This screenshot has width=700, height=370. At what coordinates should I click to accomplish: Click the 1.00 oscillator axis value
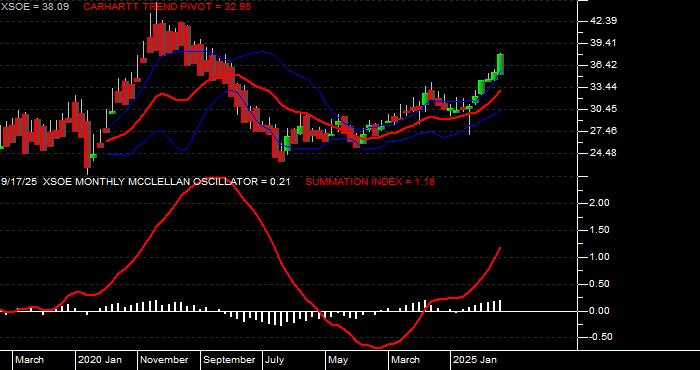point(600,257)
